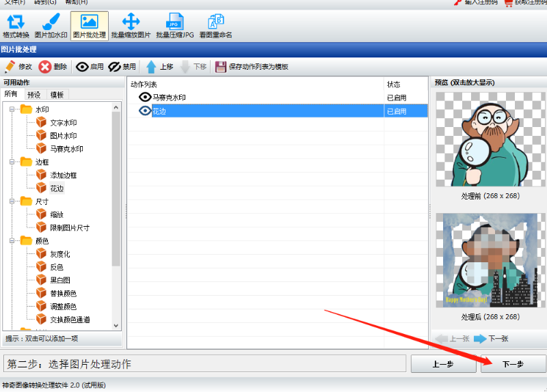Viewport: 547px width, 392px height.
Task: Open the 看图重命名 rename tool
Action: point(215,26)
